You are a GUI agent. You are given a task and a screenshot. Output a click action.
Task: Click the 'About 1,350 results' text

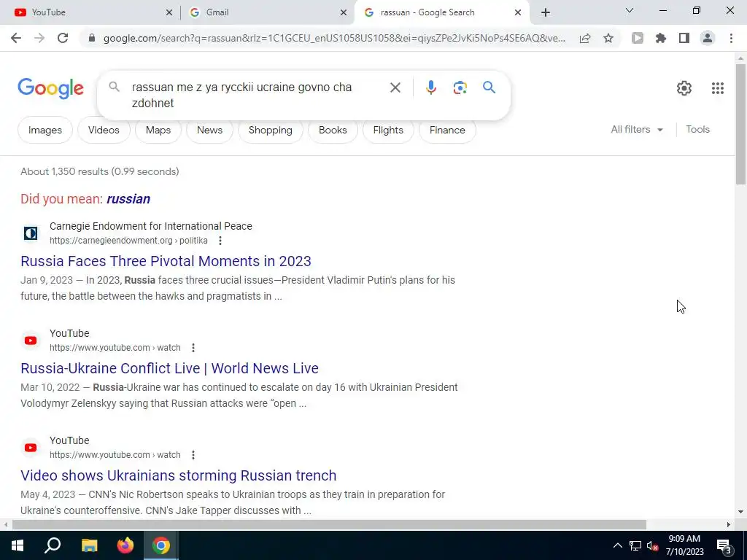(x=99, y=172)
